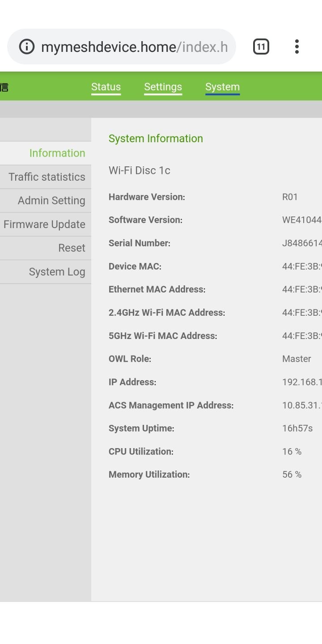Click the System Information heading
The width and height of the screenshot is (322, 644).
click(x=156, y=138)
